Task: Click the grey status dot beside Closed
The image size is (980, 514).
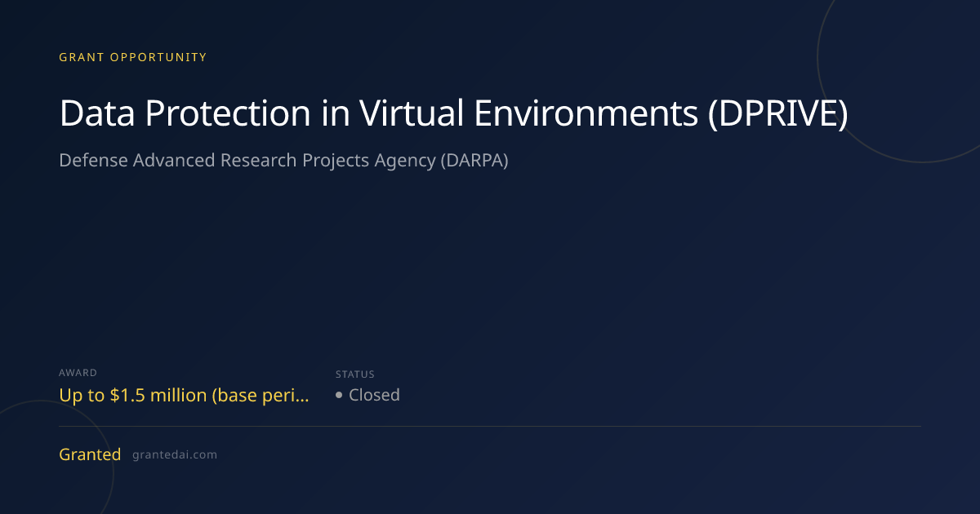Action: coord(339,396)
